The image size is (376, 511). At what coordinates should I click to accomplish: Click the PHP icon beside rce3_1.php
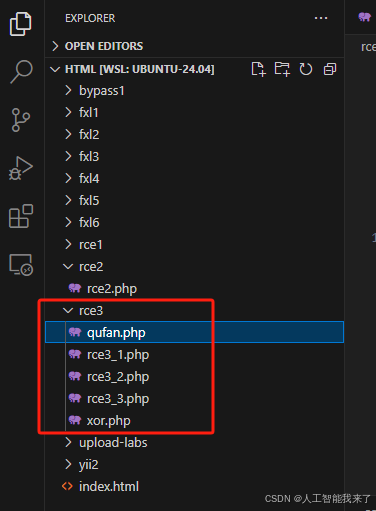click(75, 354)
